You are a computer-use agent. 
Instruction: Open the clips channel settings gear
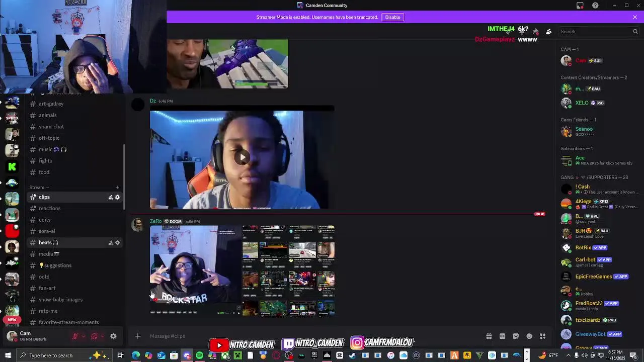click(117, 197)
